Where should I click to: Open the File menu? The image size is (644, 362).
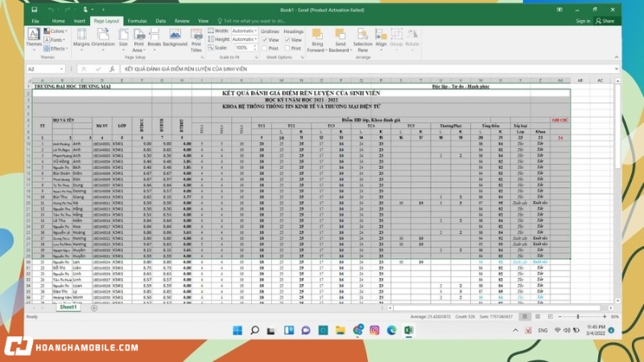[35, 21]
